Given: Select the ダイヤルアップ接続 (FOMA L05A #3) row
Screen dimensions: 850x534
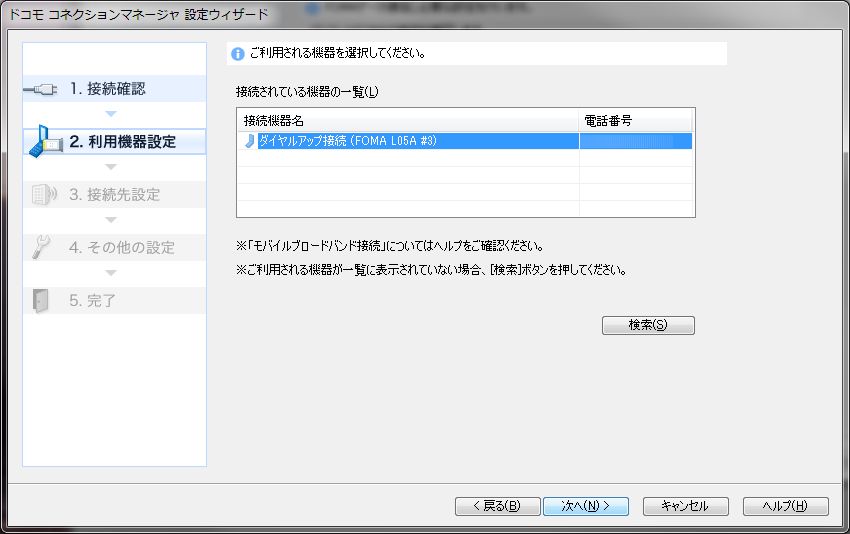Looking at the screenshot, I should point(465,141).
